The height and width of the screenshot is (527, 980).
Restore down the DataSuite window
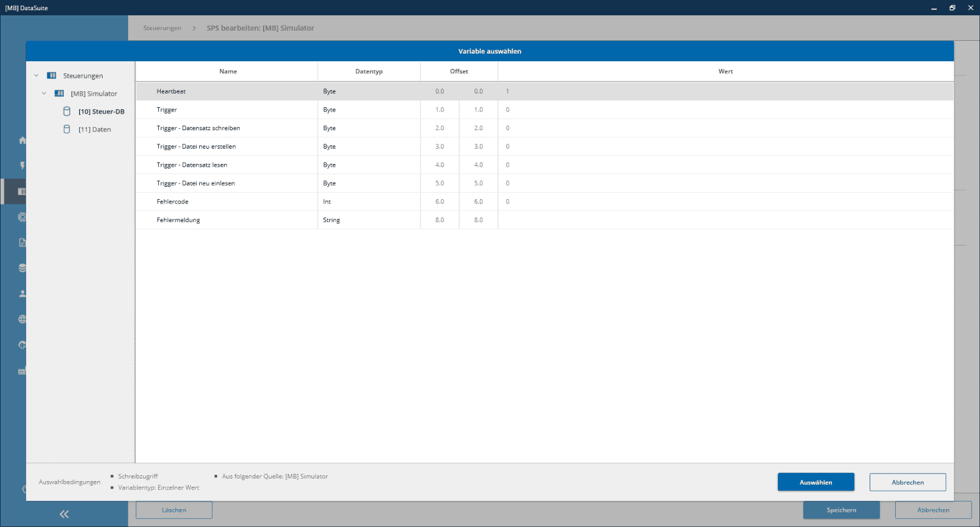(x=952, y=8)
